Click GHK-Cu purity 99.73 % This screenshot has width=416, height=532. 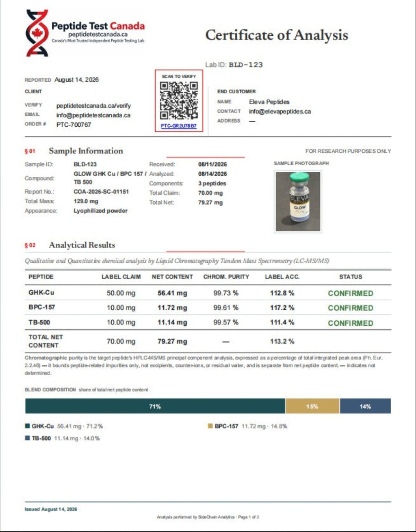click(x=226, y=293)
